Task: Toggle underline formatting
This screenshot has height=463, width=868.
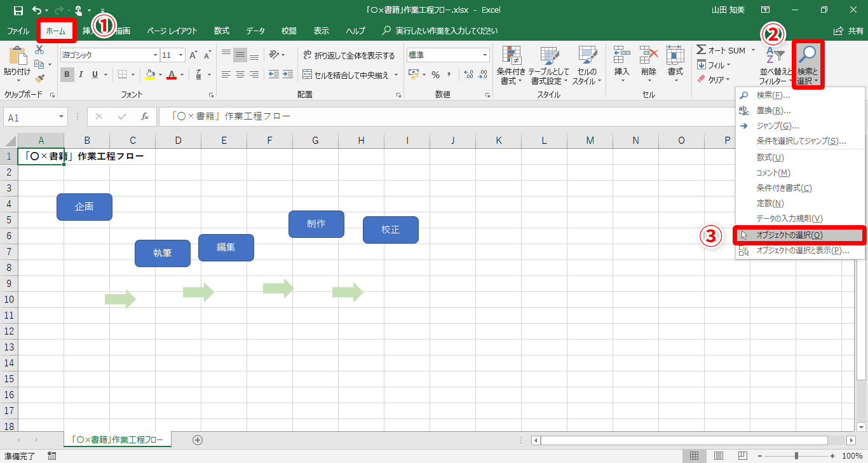Action: pos(95,74)
